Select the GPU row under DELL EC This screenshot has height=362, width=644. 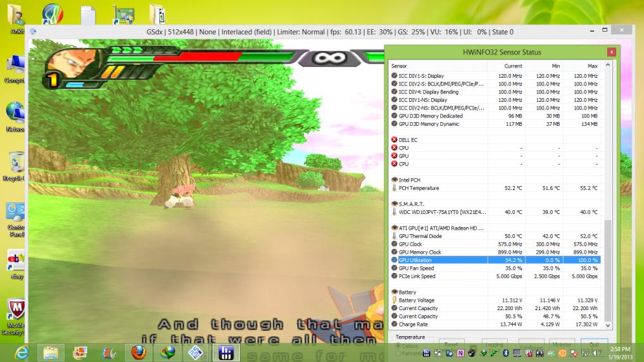pos(495,156)
